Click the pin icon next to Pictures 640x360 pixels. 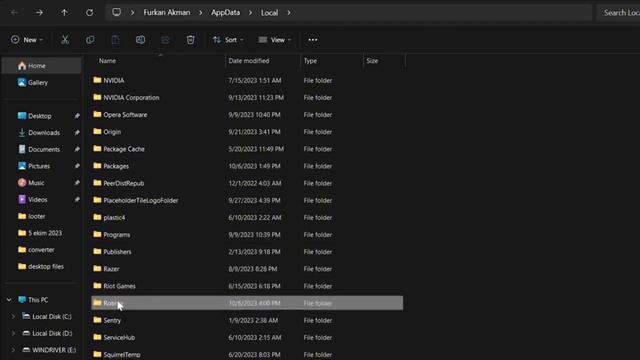tap(77, 166)
